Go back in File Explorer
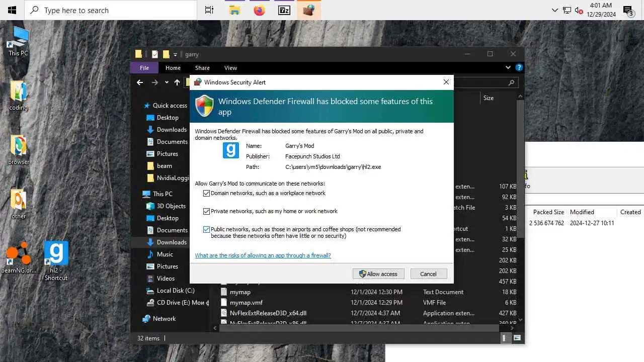Viewport: 644px width, 362px height. coord(140,82)
